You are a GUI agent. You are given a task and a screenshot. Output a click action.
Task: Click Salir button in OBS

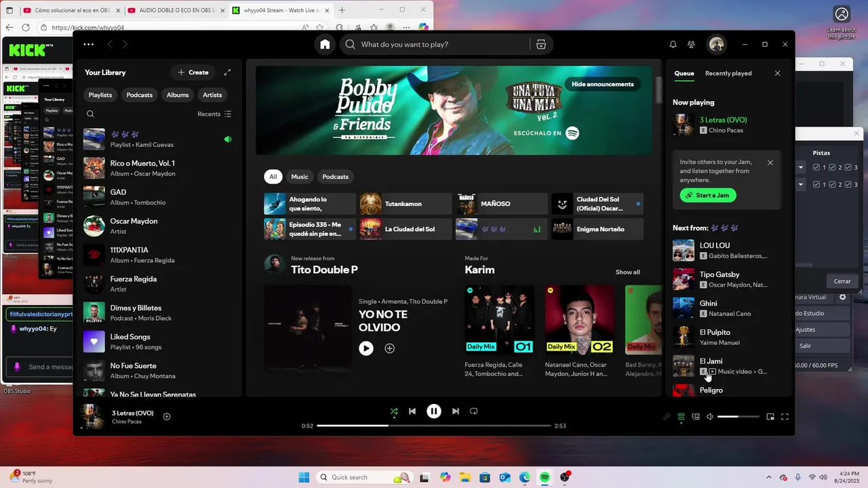(x=823, y=346)
